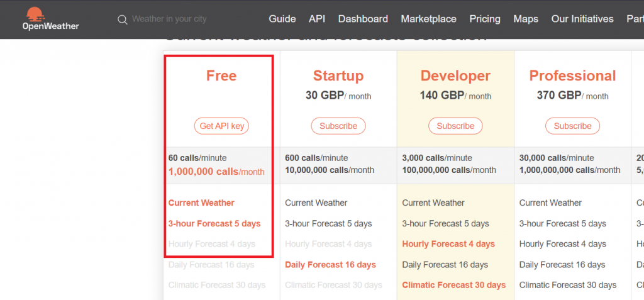
Task: Click 3-hour Forecast 5 days in Developer plan
Action: click(446, 223)
